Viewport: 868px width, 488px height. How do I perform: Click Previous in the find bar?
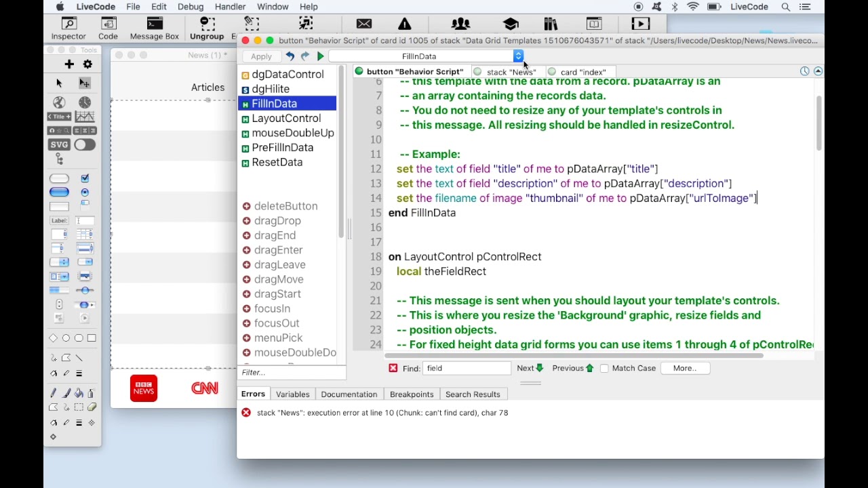click(x=573, y=368)
